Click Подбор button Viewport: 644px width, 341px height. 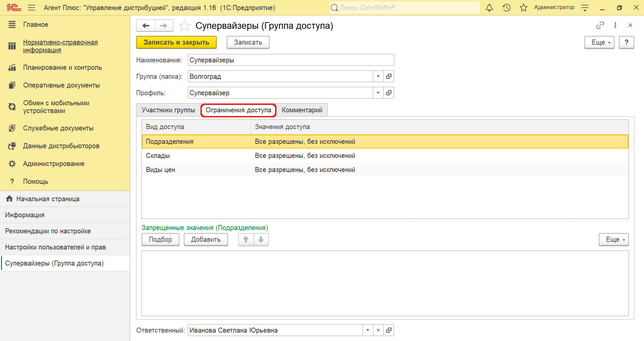pos(160,239)
